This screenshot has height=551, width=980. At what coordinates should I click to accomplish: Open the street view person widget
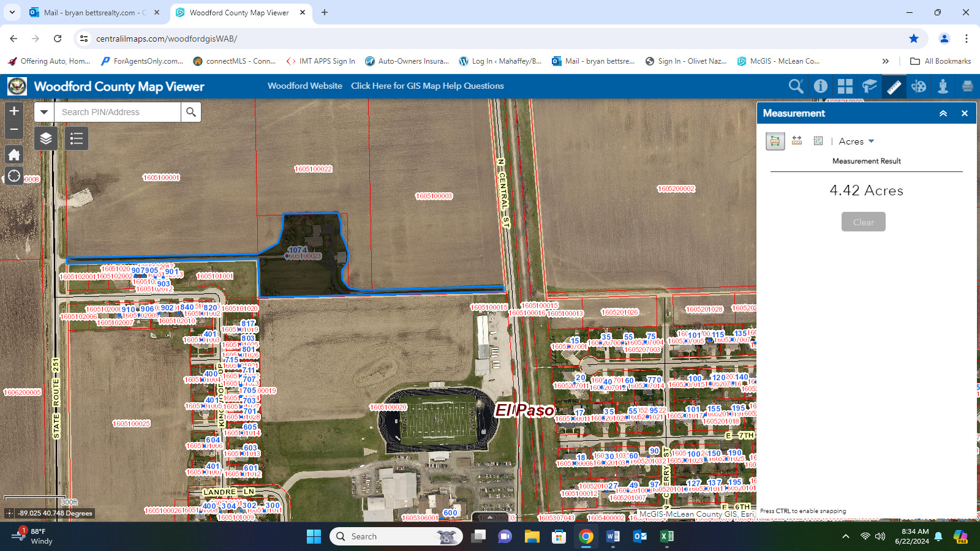tap(943, 86)
